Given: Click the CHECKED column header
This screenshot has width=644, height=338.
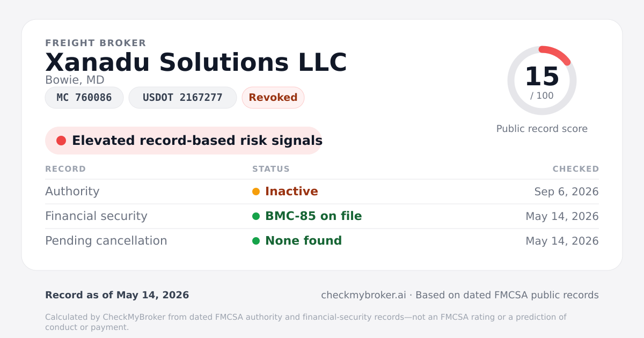Looking at the screenshot, I should point(576,169).
